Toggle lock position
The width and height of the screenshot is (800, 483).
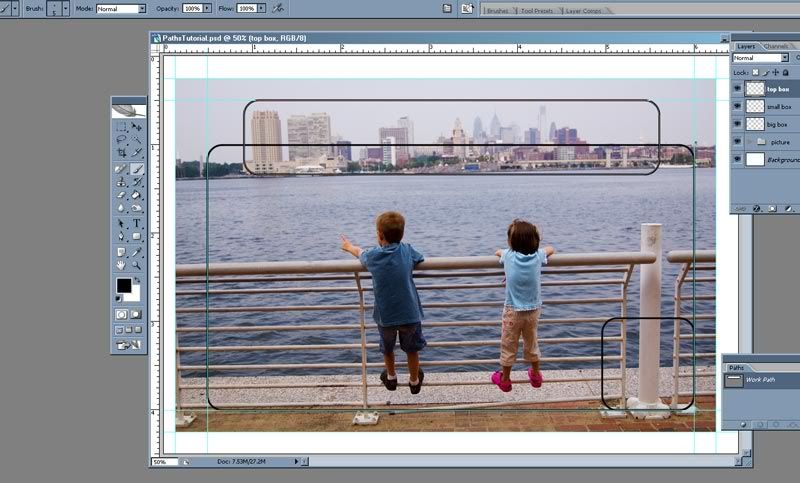pyautogui.click(x=776, y=72)
